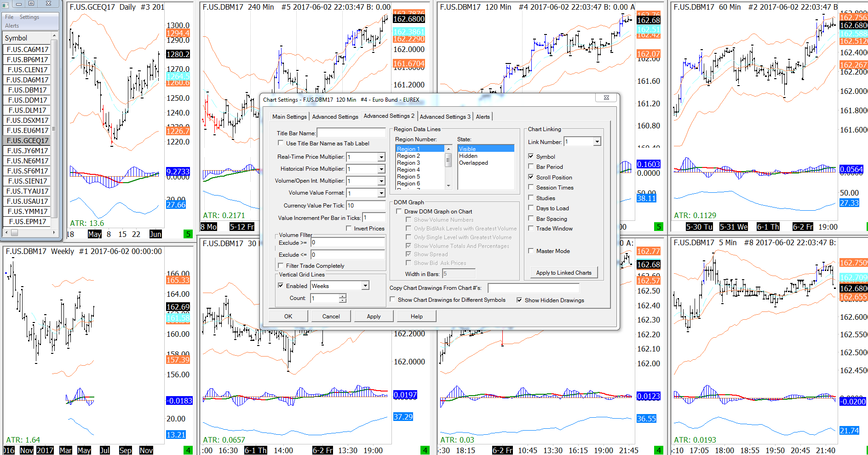Viewport: 868px width, 455px height.
Task: Enable Use Title Bar Name as Tab Label
Action: pos(281,143)
